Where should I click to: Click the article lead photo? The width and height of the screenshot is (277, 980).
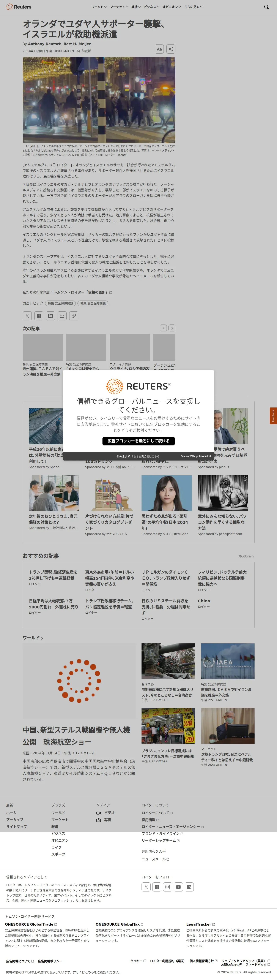[x=99, y=100]
